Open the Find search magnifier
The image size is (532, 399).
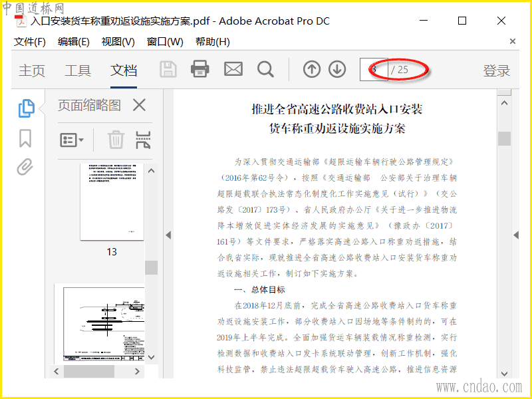pos(265,70)
